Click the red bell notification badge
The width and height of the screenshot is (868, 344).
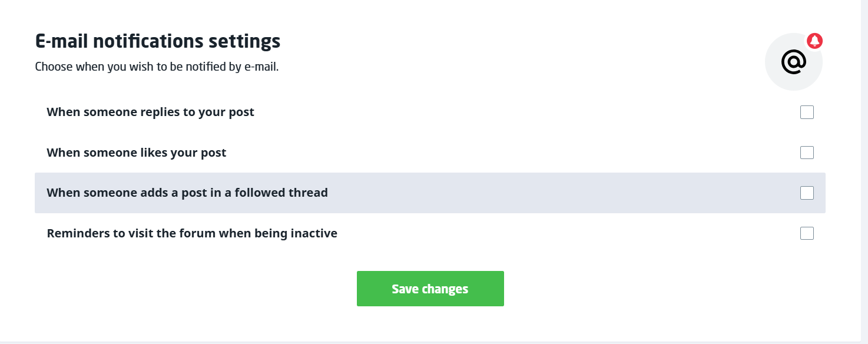[814, 41]
